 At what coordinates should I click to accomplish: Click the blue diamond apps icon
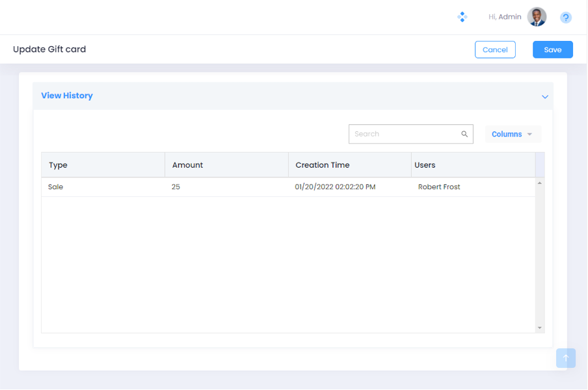pos(462,17)
